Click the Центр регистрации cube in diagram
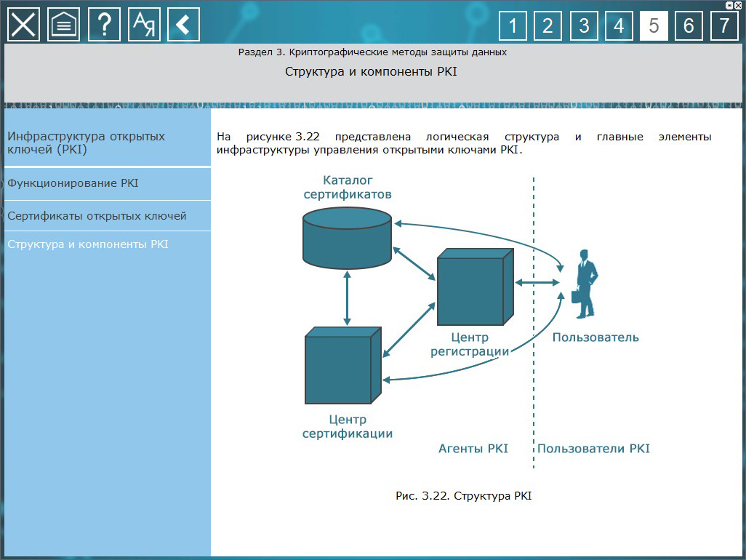This screenshot has width=746, height=560. 470,288
